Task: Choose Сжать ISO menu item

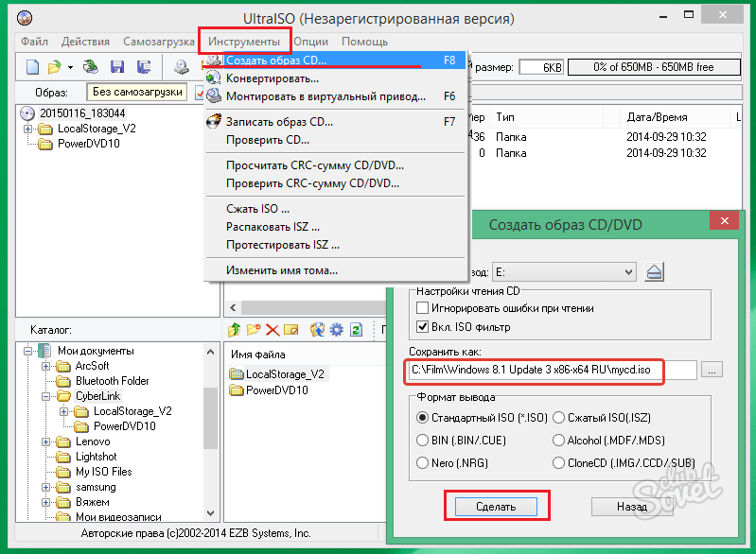Action: coord(335,209)
